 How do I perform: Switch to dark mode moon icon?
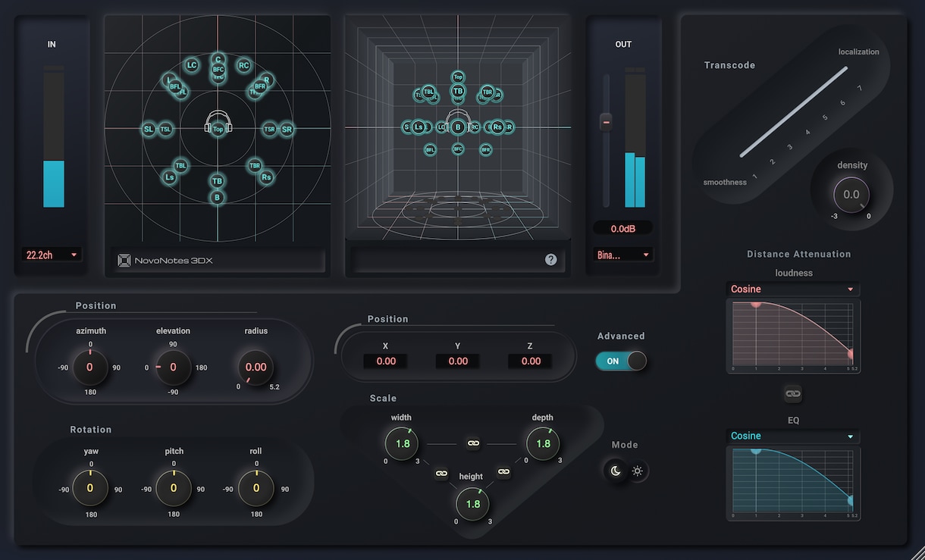616,471
